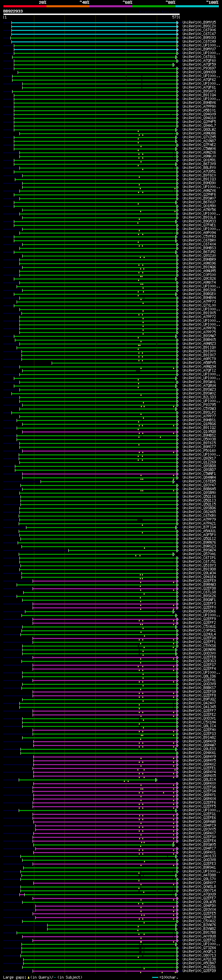The height and width of the screenshot is (980, 222).
Task: Select the UniRef100_Q94G09 label
Action: click(x=199, y=114)
